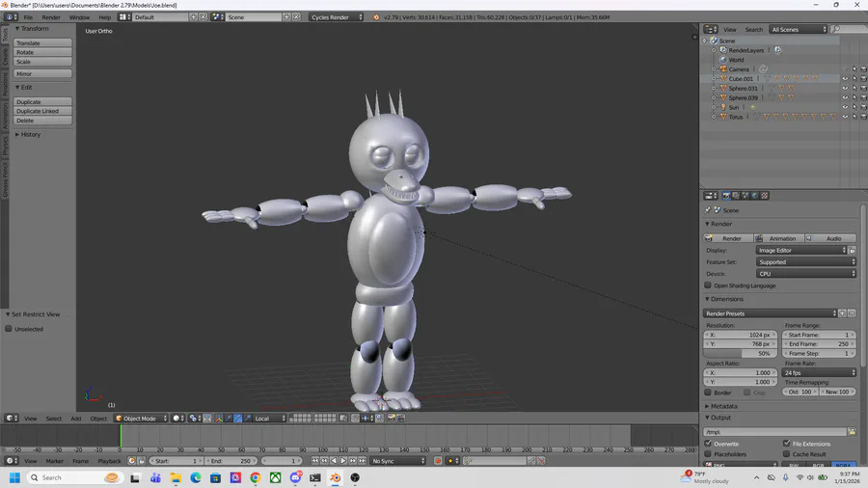Click the World item icon in outliner
The image size is (868, 488).
click(722, 60)
